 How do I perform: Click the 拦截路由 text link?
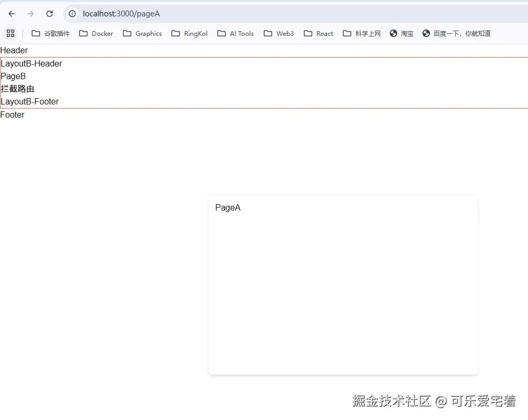(x=17, y=89)
